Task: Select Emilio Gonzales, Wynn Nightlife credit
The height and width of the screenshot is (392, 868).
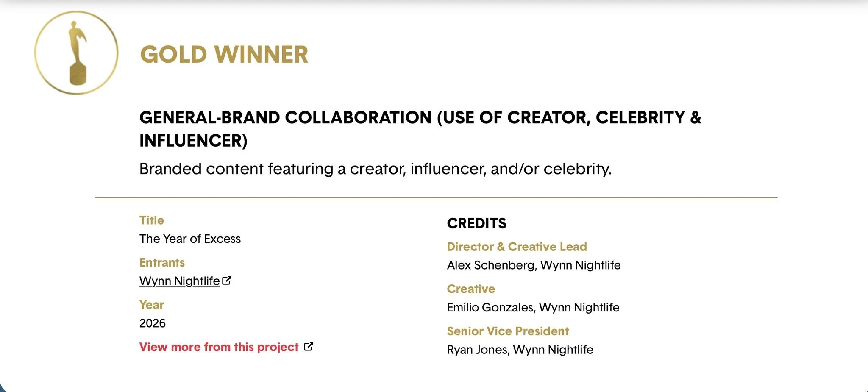Action: (x=533, y=307)
